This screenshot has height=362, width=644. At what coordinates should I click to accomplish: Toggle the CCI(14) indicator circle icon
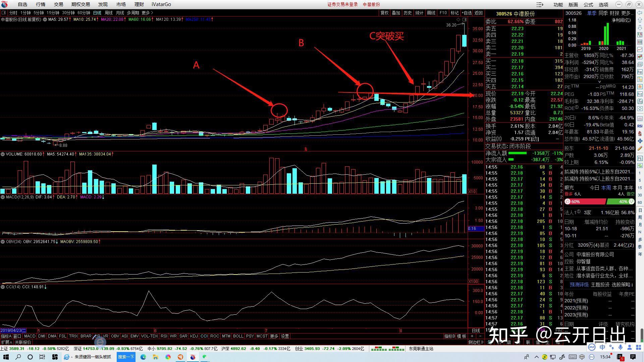coord(3,287)
